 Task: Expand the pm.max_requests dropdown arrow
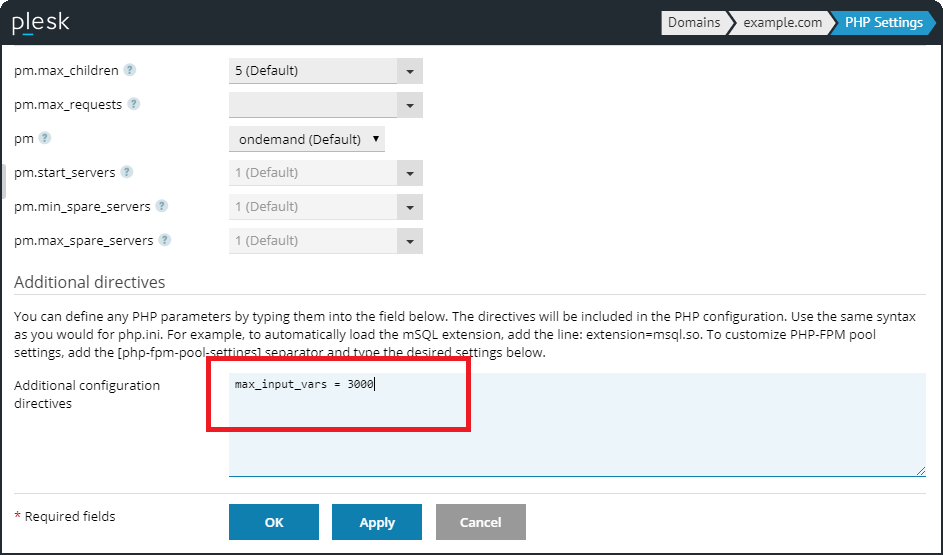[410, 105]
